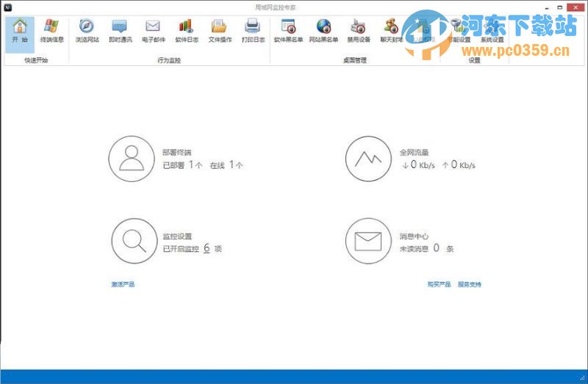Click the 全网流量 traffic graph icon
The height and width of the screenshot is (384, 588).
[x=368, y=159]
